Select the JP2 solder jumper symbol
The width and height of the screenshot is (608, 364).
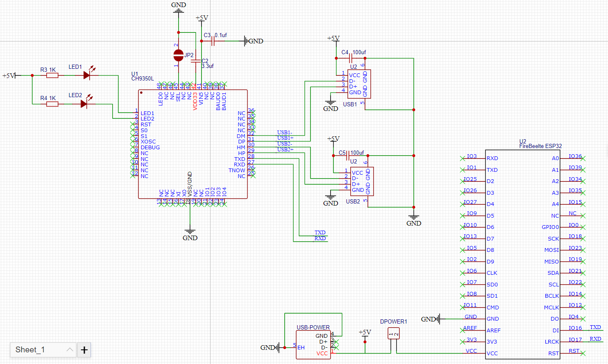(x=178, y=55)
